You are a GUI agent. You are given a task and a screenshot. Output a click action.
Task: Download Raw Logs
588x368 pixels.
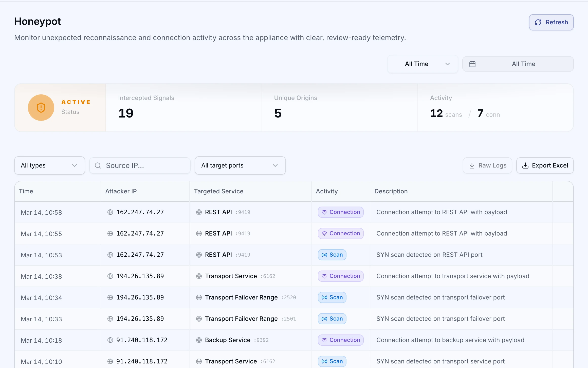coord(487,165)
